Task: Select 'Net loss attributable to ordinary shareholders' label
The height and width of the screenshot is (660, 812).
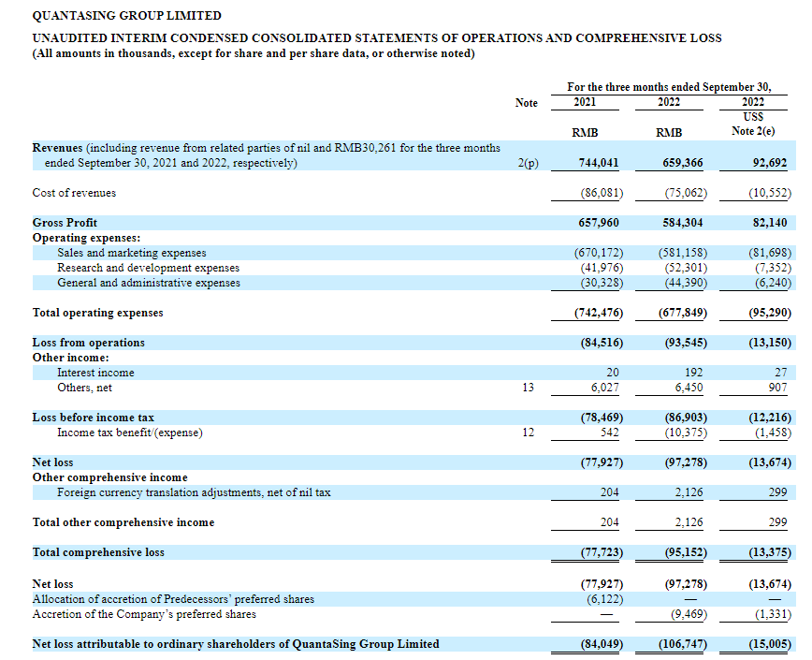Action: click(x=236, y=644)
